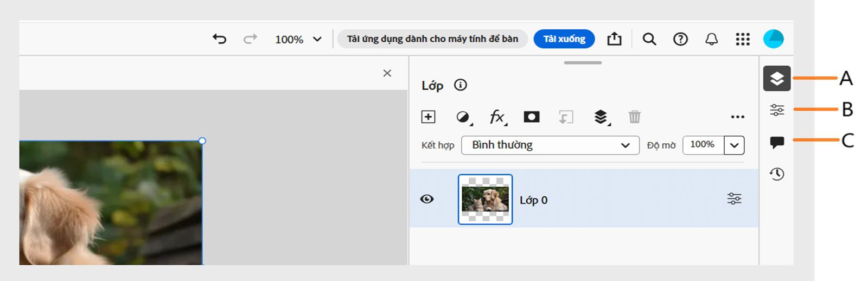868x281 pixels.
Task: Open the Độ mờ opacity dropdown arrow
Action: [734, 145]
